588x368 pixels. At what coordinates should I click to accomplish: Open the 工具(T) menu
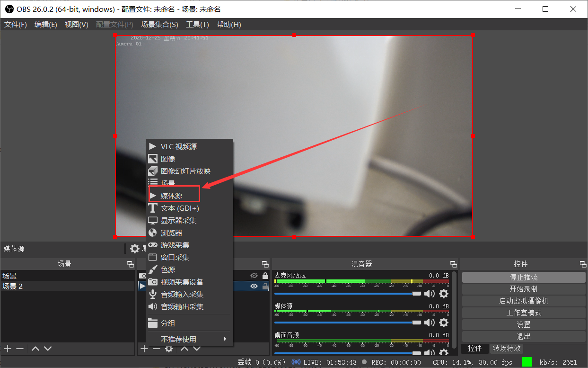pos(197,25)
